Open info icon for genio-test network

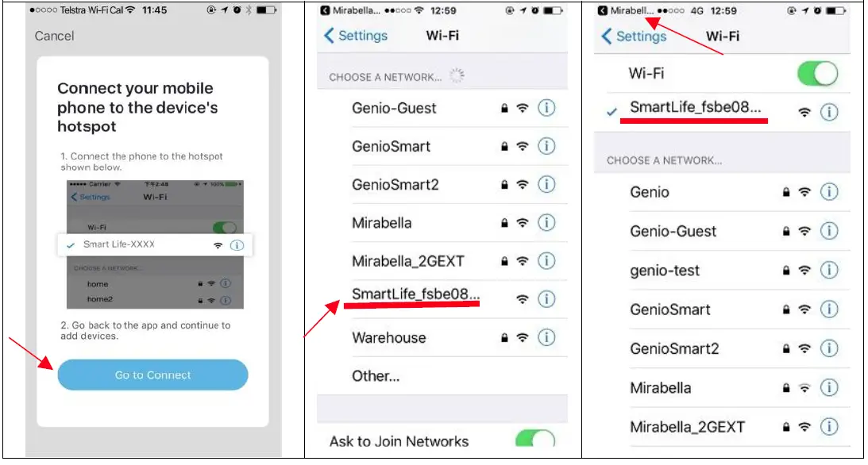(x=829, y=271)
